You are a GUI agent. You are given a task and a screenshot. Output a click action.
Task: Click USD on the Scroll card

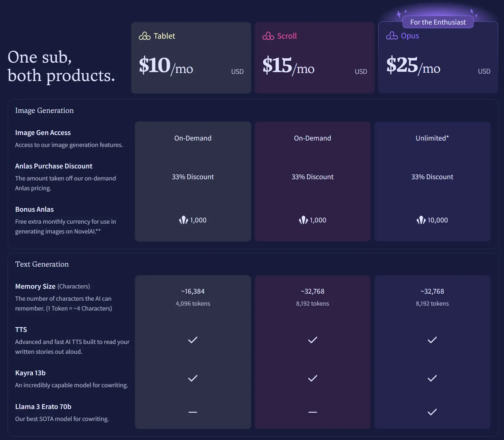point(361,71)
